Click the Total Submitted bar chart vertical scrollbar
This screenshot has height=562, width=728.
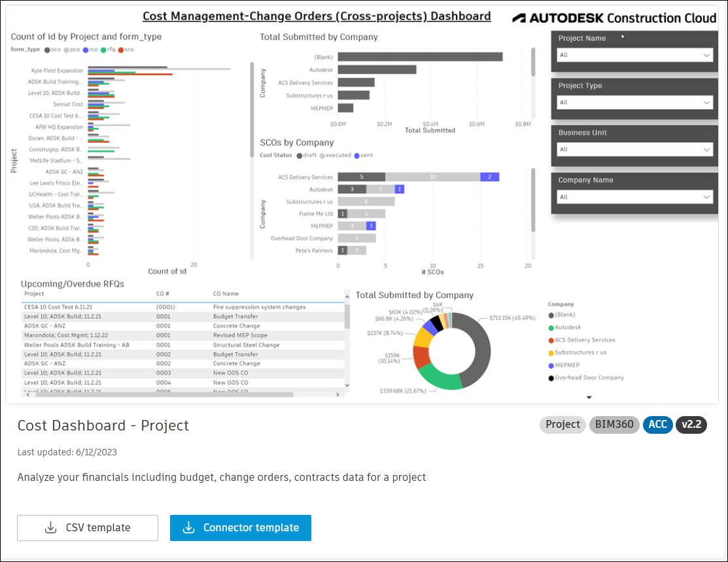tap(533, 61)
